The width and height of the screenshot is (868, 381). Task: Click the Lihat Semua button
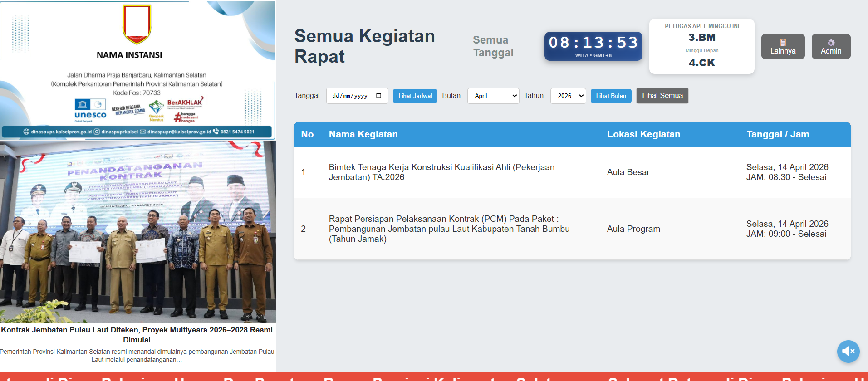click(662, 96)
